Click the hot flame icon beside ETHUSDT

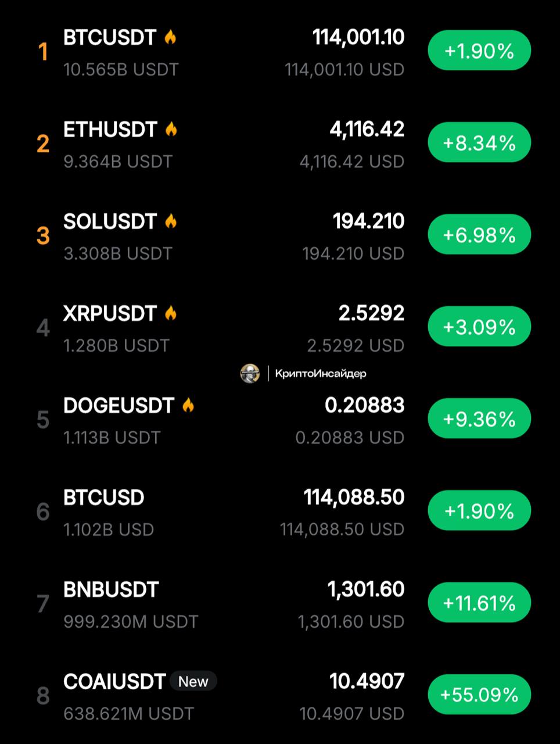[x=171, y=129]
